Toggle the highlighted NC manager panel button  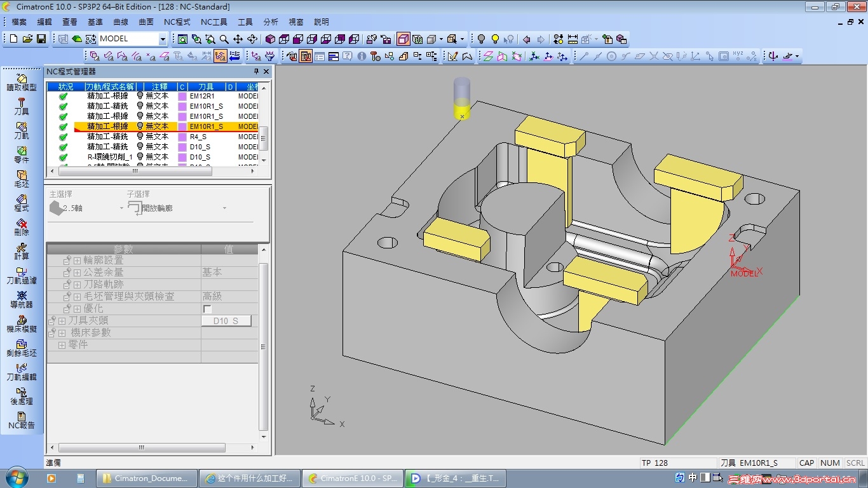tap(306, 56)
